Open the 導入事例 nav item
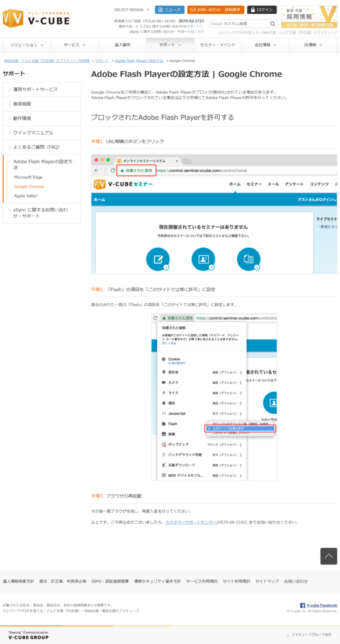Image resolution: width=340 pixels, height=644 pixels. pos(122,45)
